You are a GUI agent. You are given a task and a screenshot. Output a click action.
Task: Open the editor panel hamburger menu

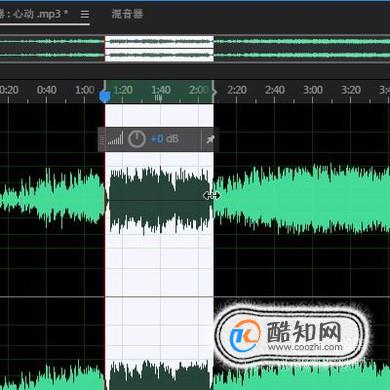85,14
